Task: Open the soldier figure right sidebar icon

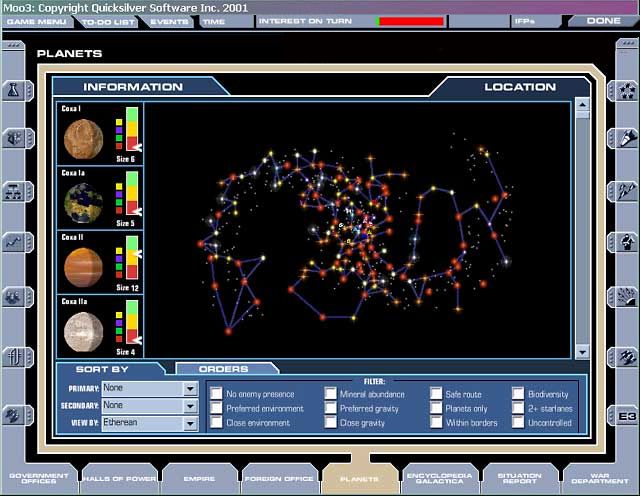Action: click(626, 242)
